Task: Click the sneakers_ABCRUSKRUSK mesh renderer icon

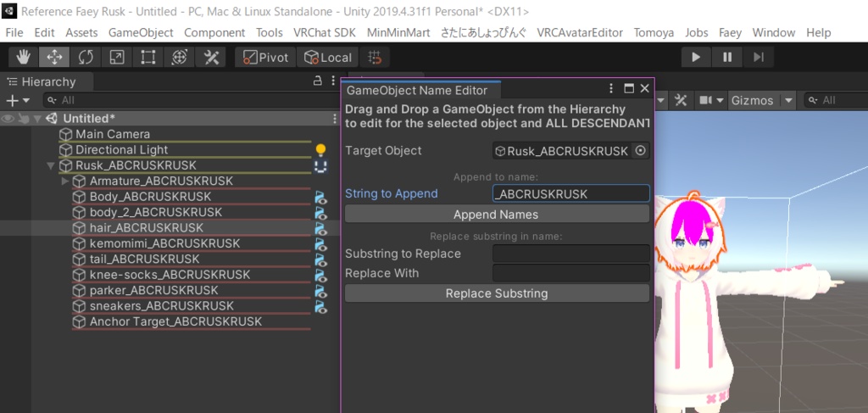Action: [x=320, y=305]
